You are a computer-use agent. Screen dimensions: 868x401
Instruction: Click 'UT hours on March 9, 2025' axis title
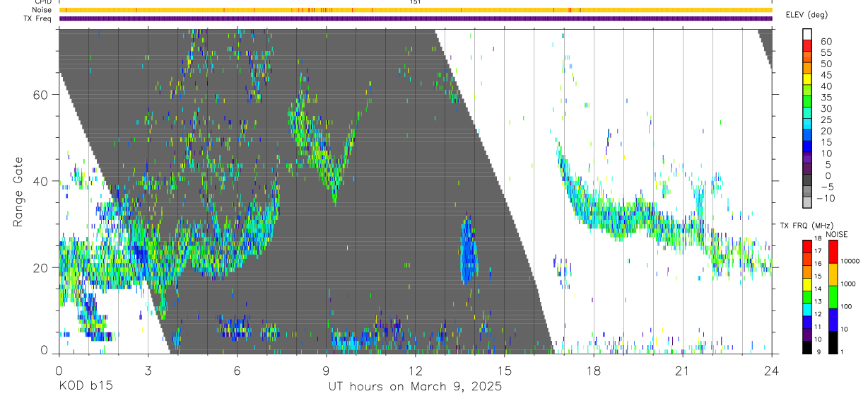click(414, 386)
